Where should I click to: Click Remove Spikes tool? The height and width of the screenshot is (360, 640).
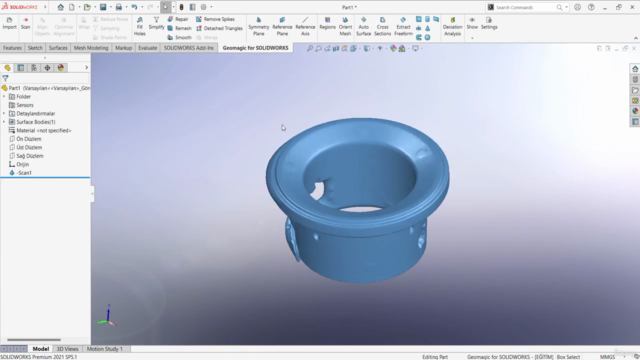(x=215, y=19)
